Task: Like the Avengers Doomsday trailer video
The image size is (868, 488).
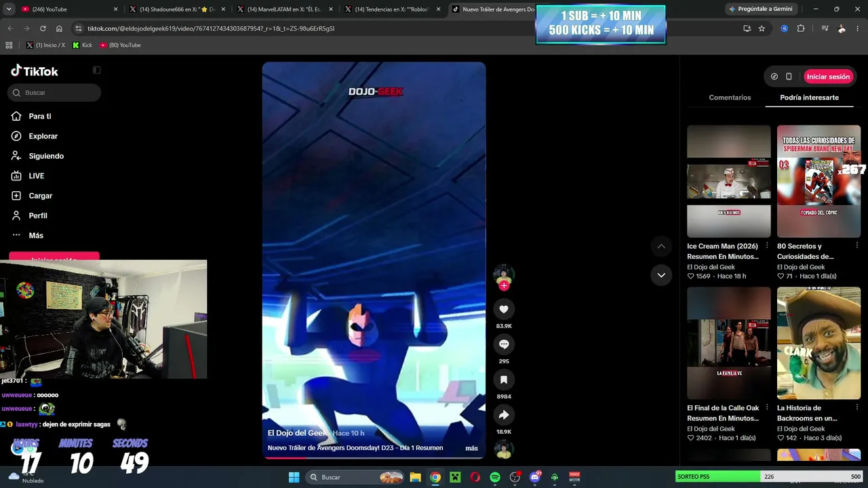Action: point(504,309)
